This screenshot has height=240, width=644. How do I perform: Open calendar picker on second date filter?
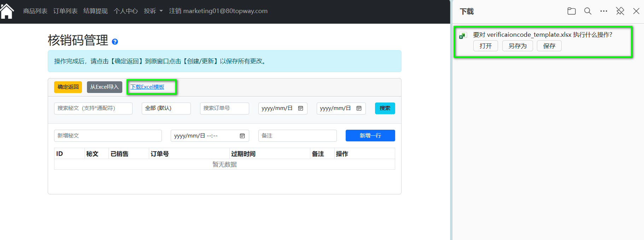coord(359,109)
